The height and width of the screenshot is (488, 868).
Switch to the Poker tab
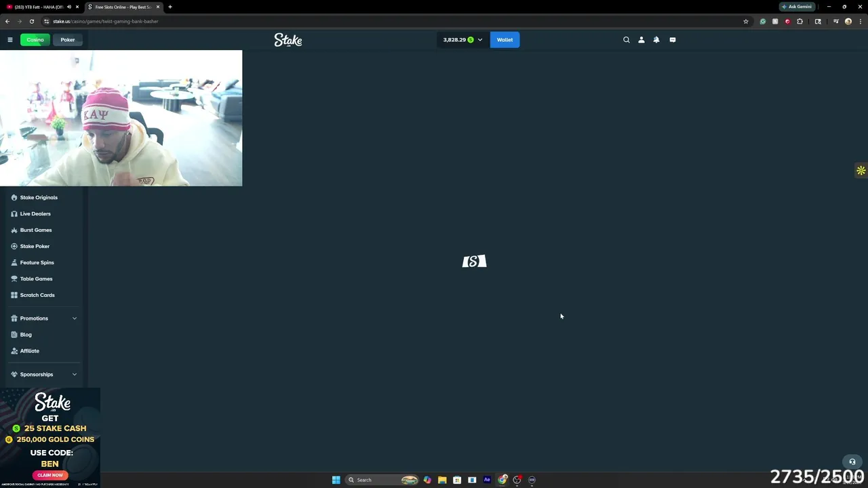point(68,40)
